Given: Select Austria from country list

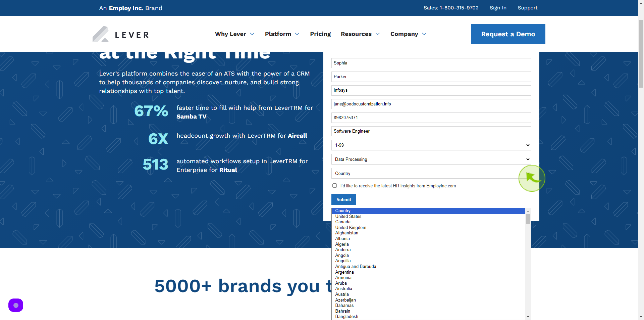Looking at the screenshot, I should (428, 294).
